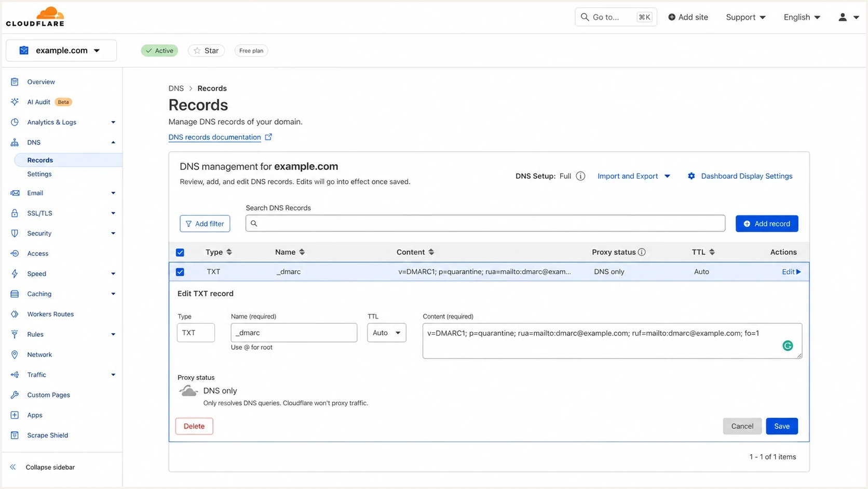Click the Name field containing _dmarc

click(294, 333)
